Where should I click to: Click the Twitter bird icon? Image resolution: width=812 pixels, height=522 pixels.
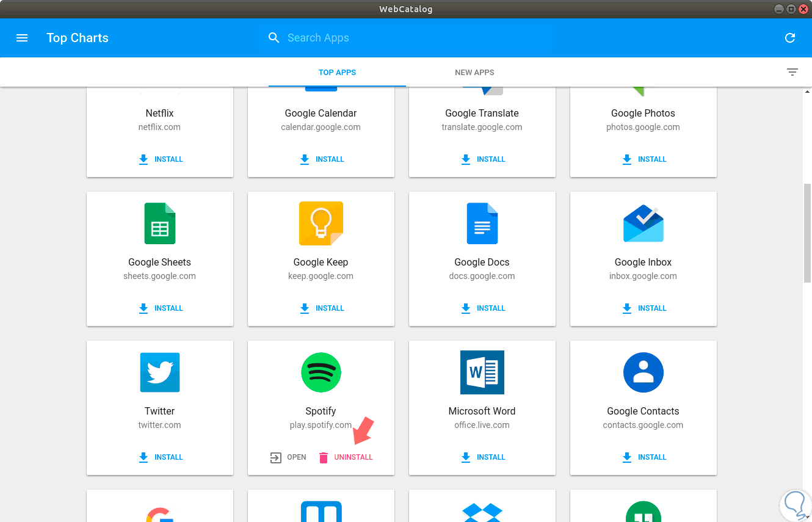pos(160,372)
